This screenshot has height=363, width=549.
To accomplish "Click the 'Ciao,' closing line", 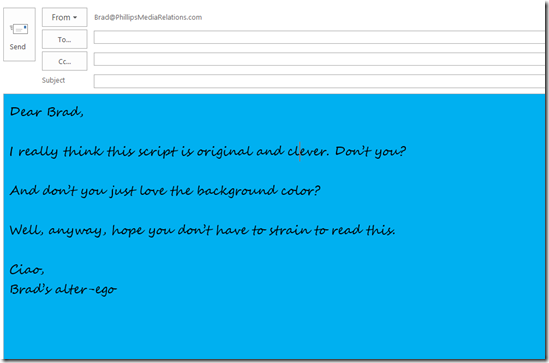I will (27, 270).
